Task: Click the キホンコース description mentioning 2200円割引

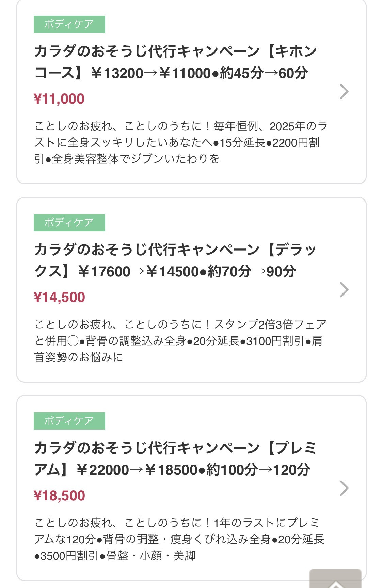Action: (x=180, y=142)
